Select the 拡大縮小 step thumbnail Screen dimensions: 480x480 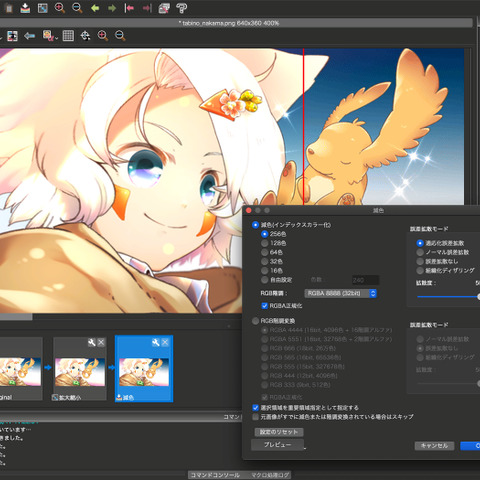coord(80,368)
